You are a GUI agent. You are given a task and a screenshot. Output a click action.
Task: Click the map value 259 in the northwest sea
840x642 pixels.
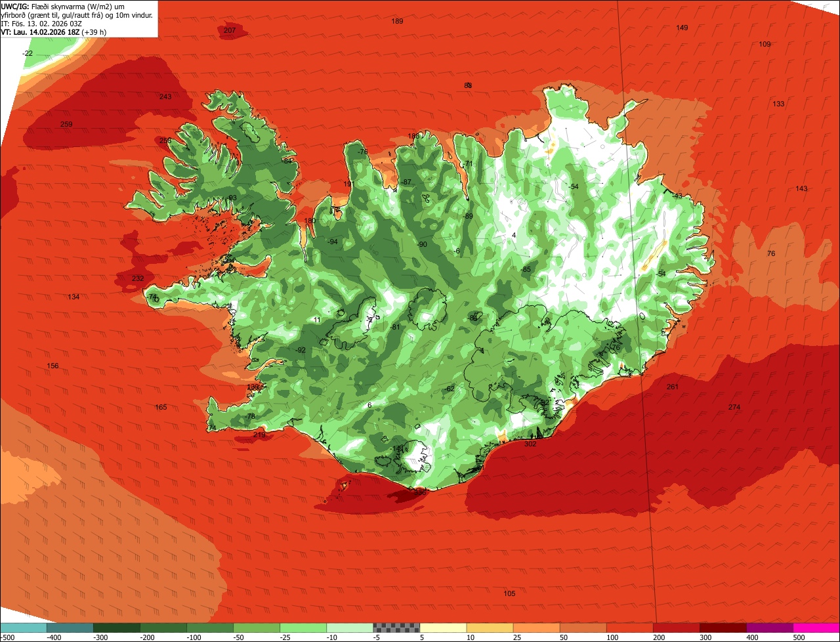pos(66,124)
